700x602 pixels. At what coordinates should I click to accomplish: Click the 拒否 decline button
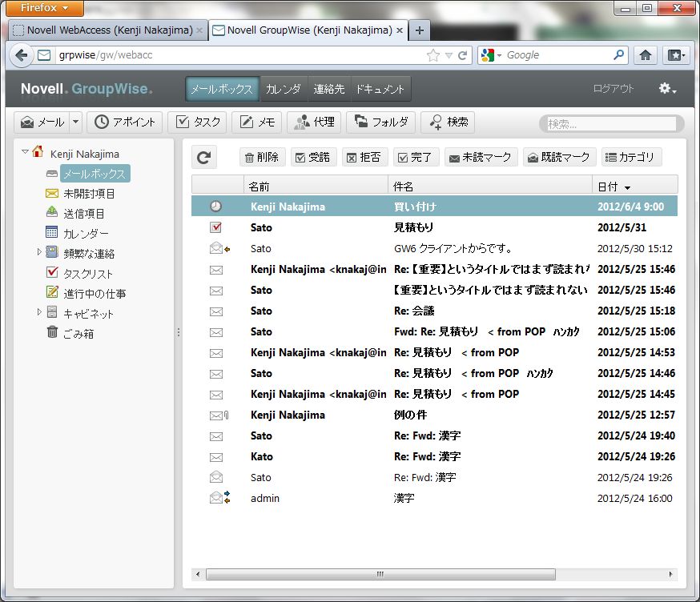click(364, 157)
